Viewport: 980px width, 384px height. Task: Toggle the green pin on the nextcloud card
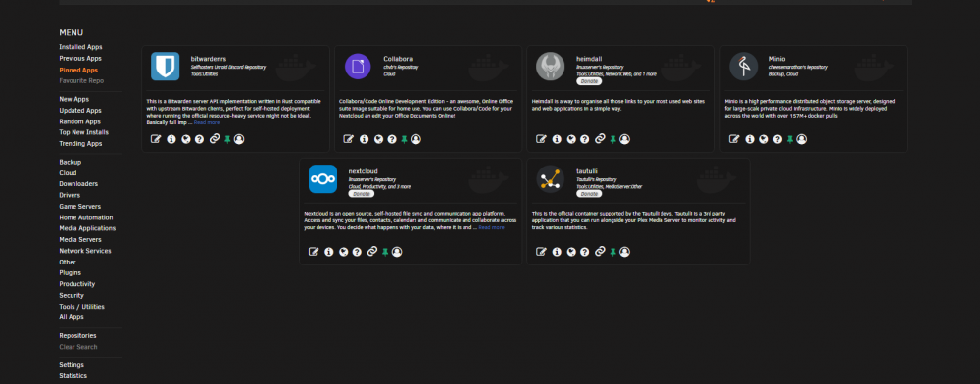(385, 253)
